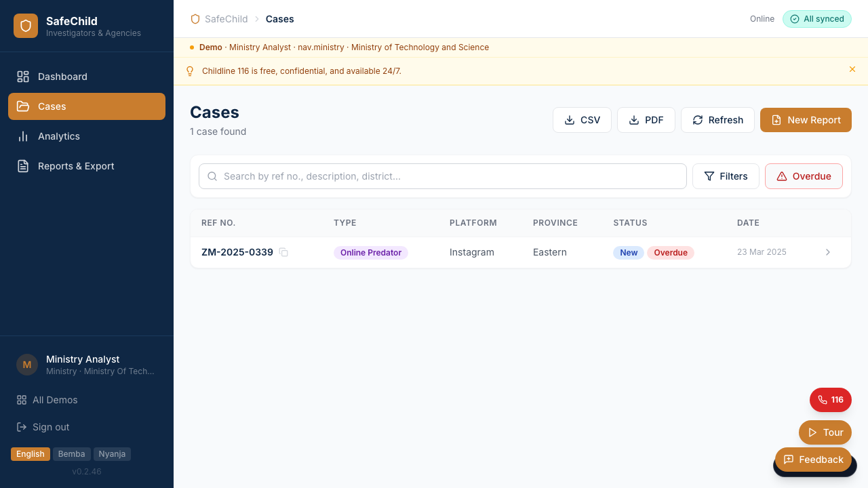Copy the ZM-2025-0339 reference number
The width and height of the screenshot is (868, 488).
(x=284, y=253)
